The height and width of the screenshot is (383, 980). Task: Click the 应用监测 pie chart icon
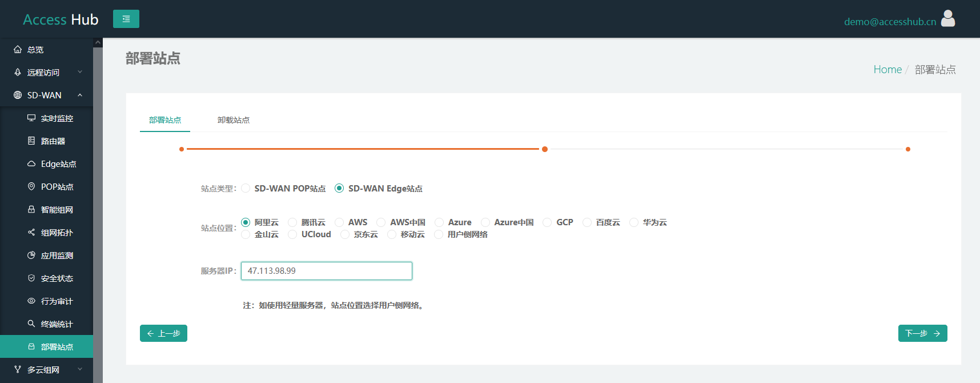click(x=31, y=256)
